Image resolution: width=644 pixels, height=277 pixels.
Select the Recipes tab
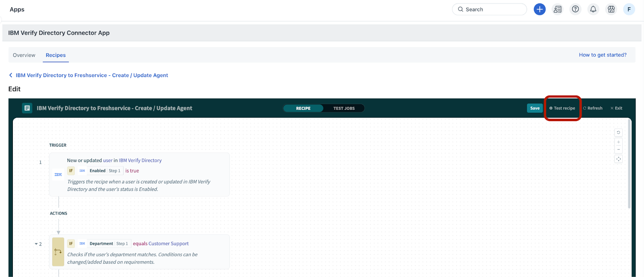coord(56,55)
